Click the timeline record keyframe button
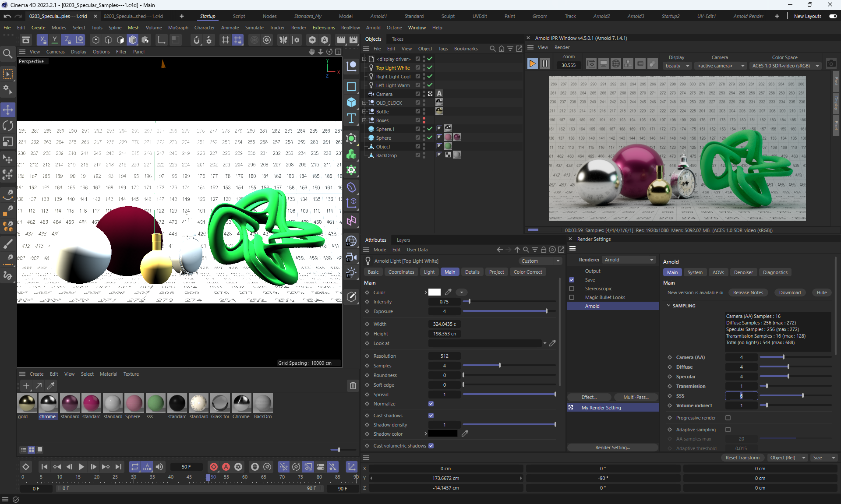 [x=214, y=467]
